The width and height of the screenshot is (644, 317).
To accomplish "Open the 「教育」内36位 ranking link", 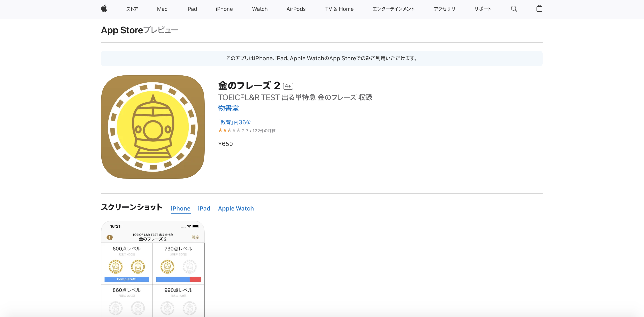I will point(235,122).
